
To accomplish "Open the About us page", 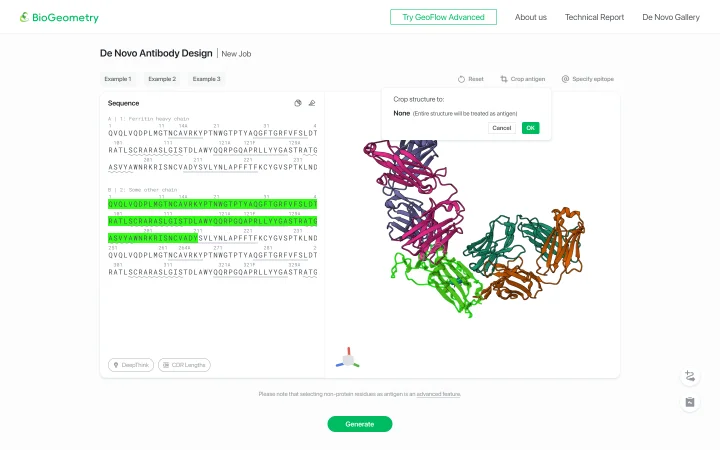I will [530, 17].
